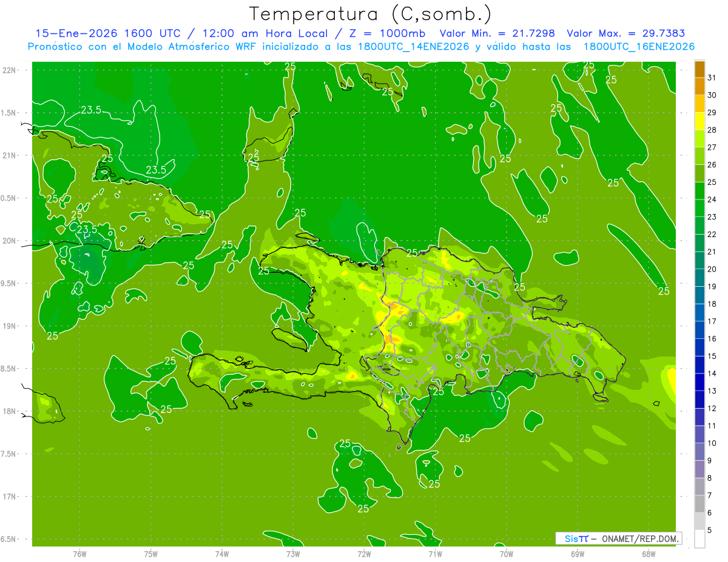Click the "ONAMET/REP.DOM." credit label

pos(641,538)
